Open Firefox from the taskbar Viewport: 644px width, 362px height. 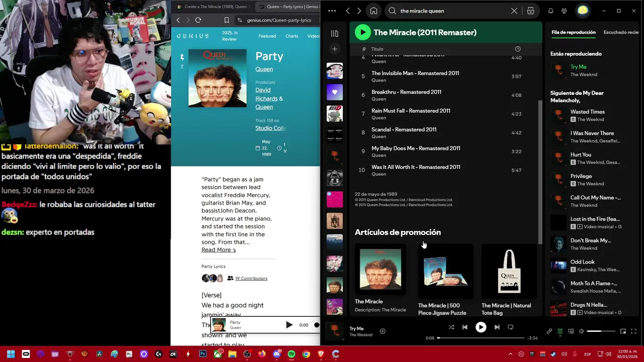(262, 354)
